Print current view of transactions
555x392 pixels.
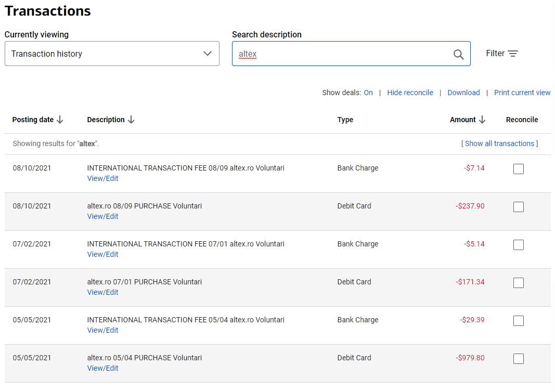522,93
